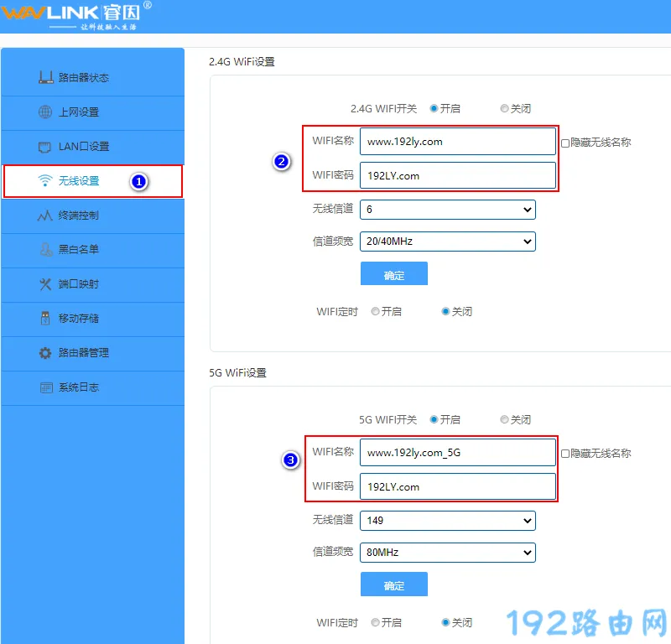Click the 5G WiFi name input field
Screen dimensions: 671x644
pyautogui.click(x=457, y=453)
